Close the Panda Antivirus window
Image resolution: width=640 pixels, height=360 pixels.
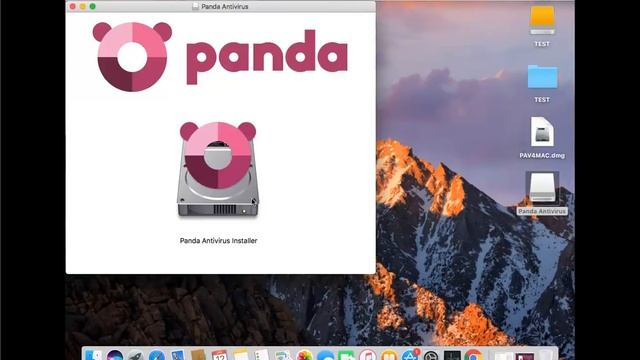pyautogui.click(x=73, y=7)
